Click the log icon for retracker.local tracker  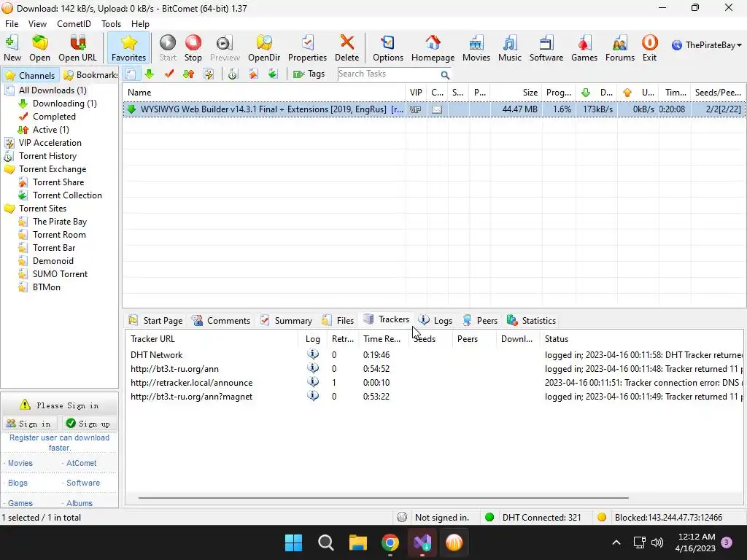[x=312, y=382]
